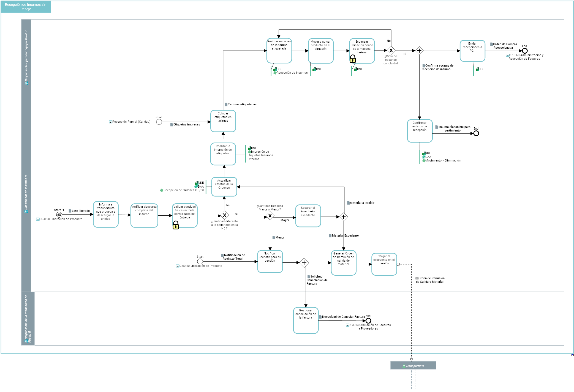The height and width of the screenshot is (392, 574).
Task: Select the ¿Cantidad Recibida Mayor o Menor? gateway
Action: [x=270, y=216]
